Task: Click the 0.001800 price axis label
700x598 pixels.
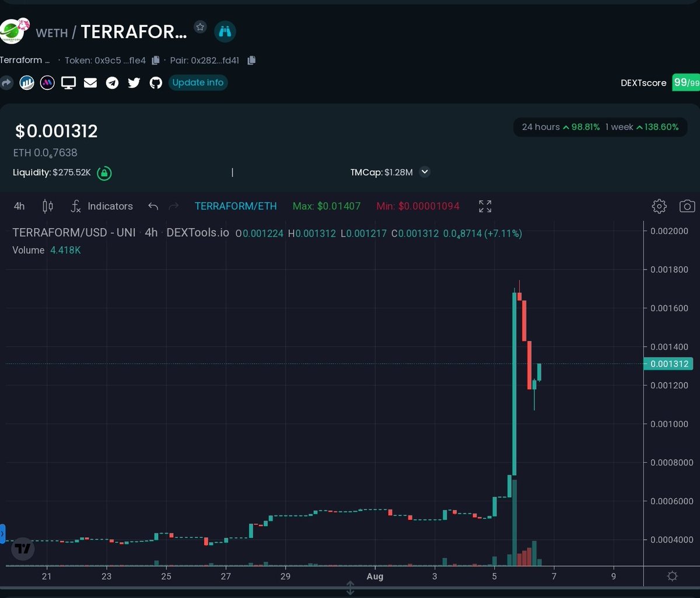Action: [x=669, y=270]
